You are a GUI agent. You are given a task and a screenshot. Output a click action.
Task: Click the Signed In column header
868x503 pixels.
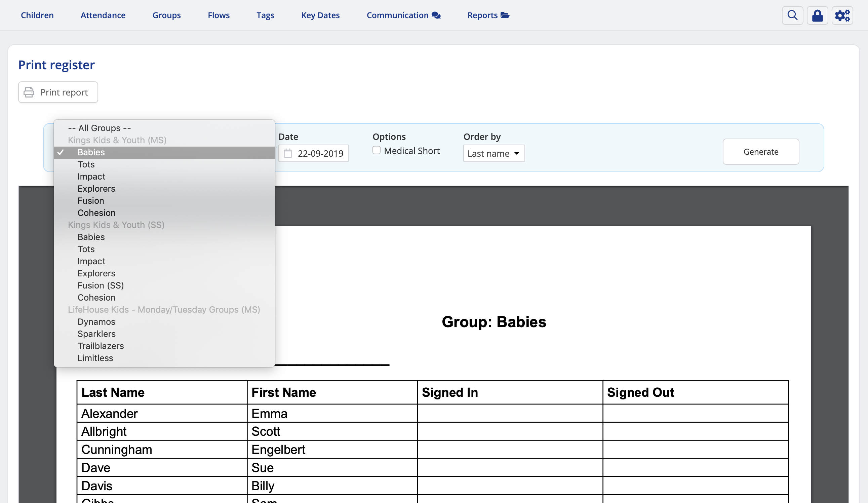pyautogui.click(x=510, y=392)
